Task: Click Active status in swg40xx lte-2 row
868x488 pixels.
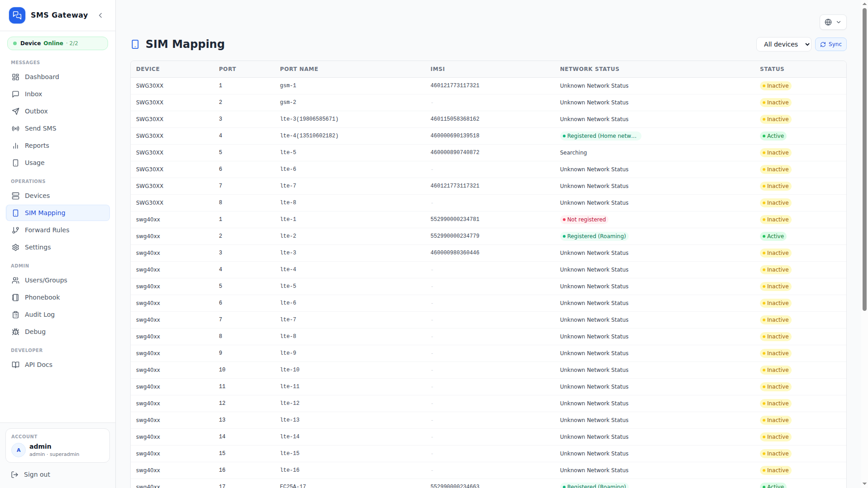Action: (773, 236)
